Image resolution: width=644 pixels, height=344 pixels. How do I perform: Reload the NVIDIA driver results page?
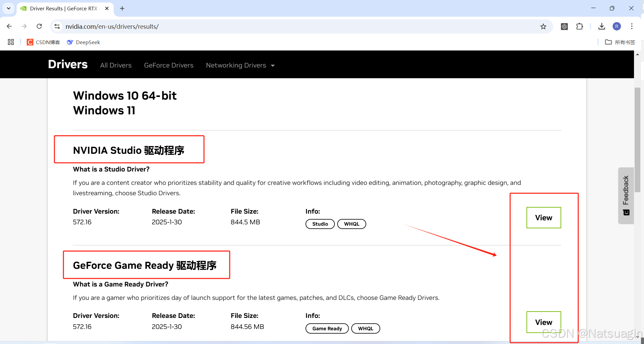tap(39, 26)
